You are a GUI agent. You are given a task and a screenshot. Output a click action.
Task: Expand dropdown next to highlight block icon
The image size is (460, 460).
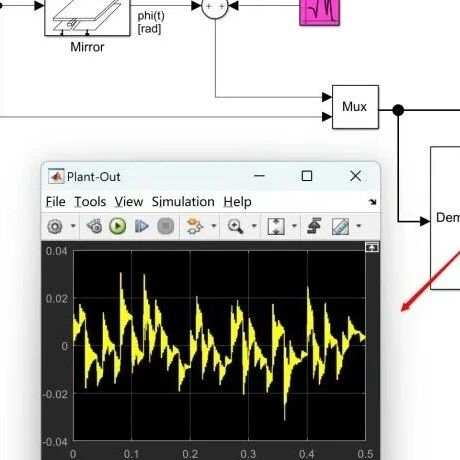click(x=214, y=226)
